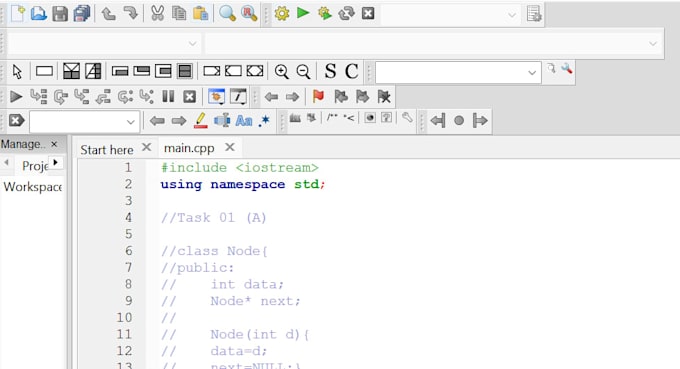This screenshot has width=680, height=369.
Task: Undo the last edit
Action: click(108, 14)
